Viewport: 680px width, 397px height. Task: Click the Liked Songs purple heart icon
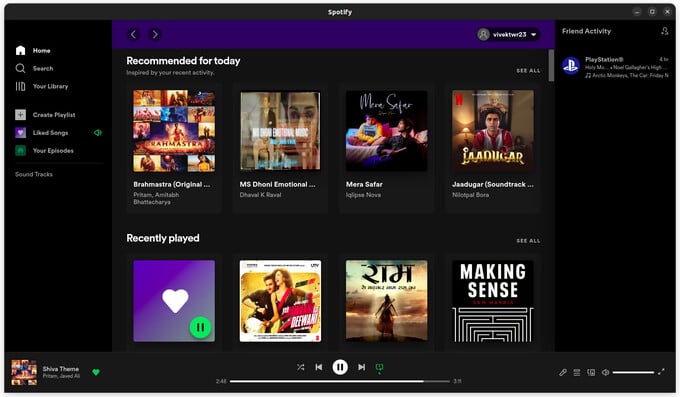click(20, 133)
